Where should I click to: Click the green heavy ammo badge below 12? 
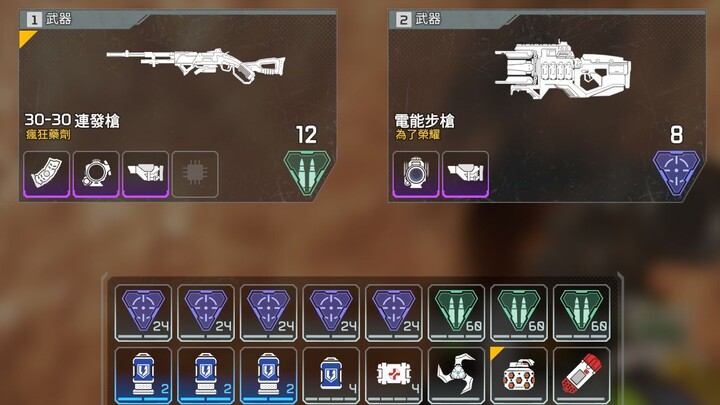307,173
